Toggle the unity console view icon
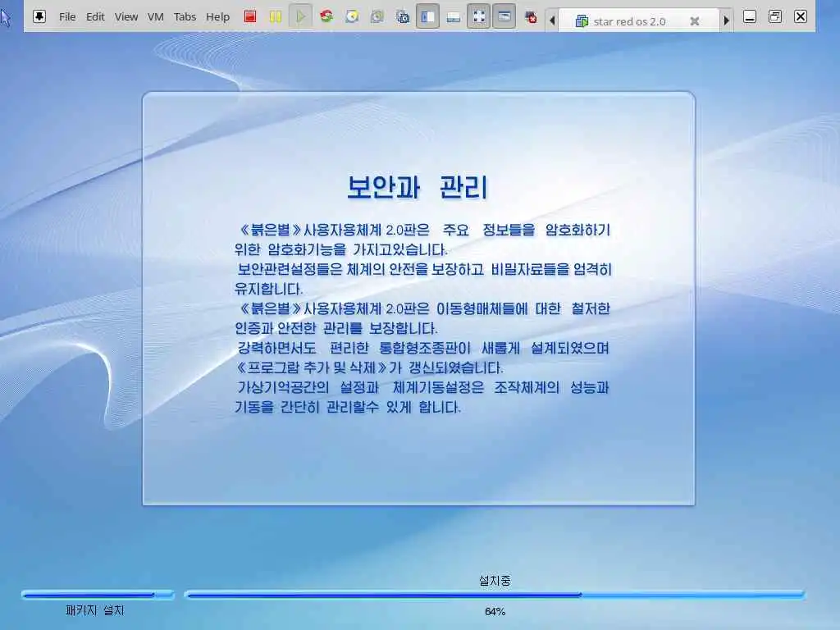Screen dimensions: 840x630 pos(504,16)
